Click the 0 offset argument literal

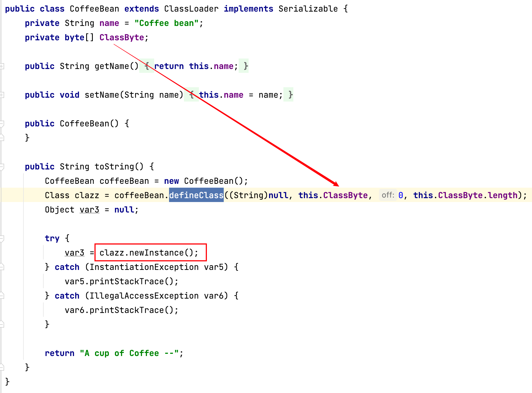(401, 195)
